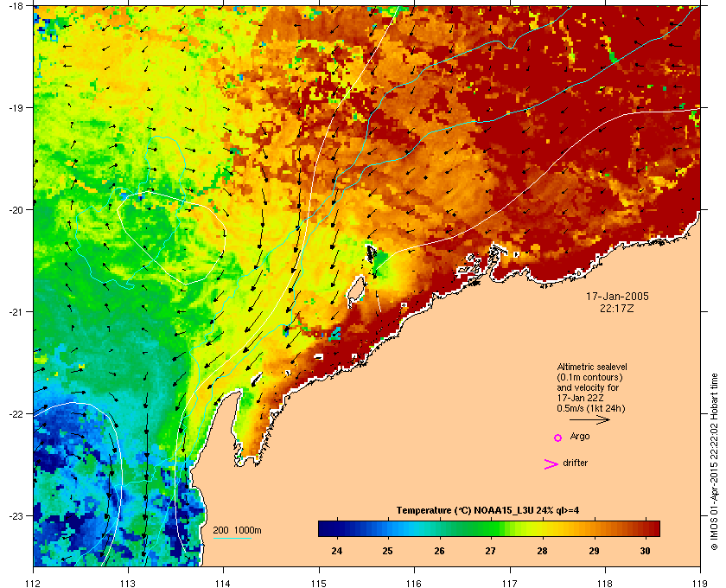Click the 'Temperature (°C) NOAA15_L3U 24% ql>=4' colorbar title

coord(487,511)
